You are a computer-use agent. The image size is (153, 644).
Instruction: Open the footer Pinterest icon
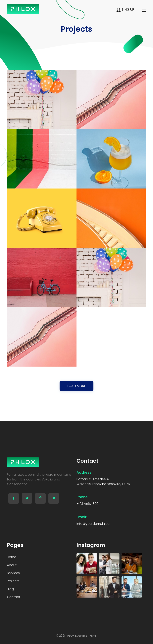(40, 498)
